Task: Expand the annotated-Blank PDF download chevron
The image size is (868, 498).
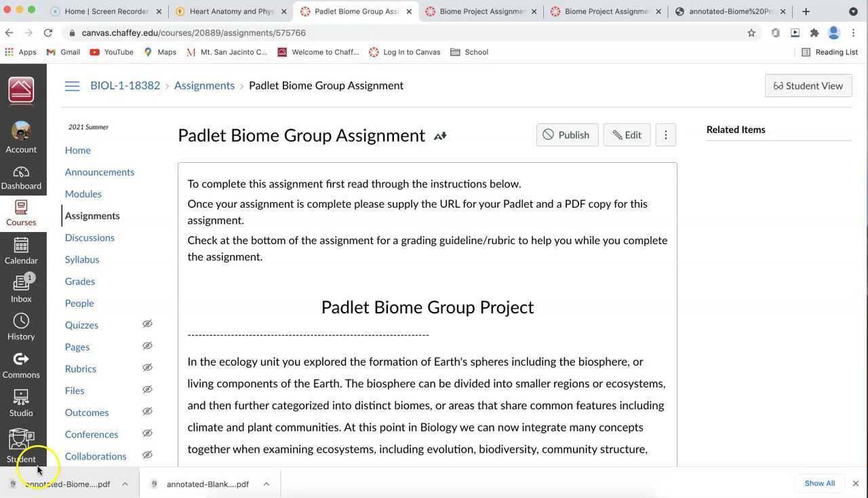Action: 267,484
